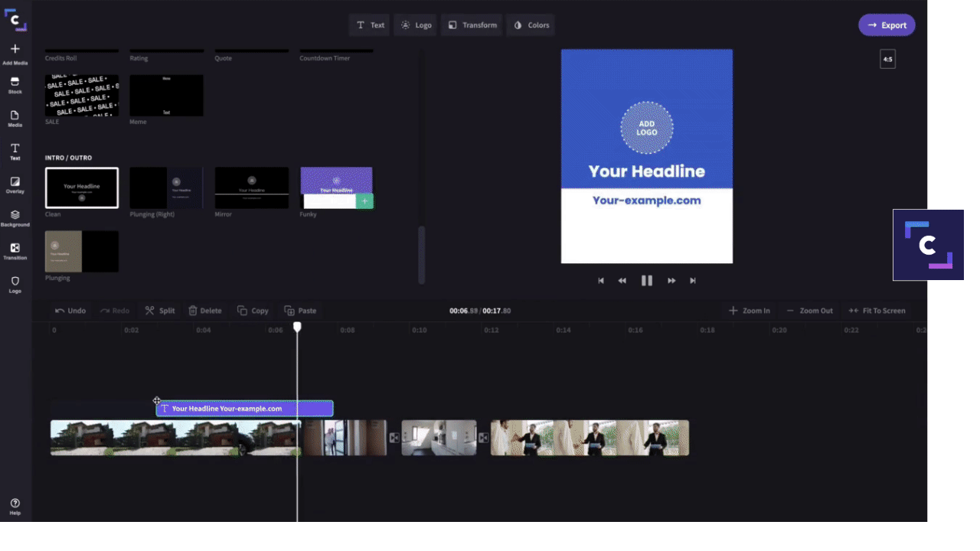Click Fit To Screen for the timeline
The width and height of the screenshot is (980, 551).
877,311
